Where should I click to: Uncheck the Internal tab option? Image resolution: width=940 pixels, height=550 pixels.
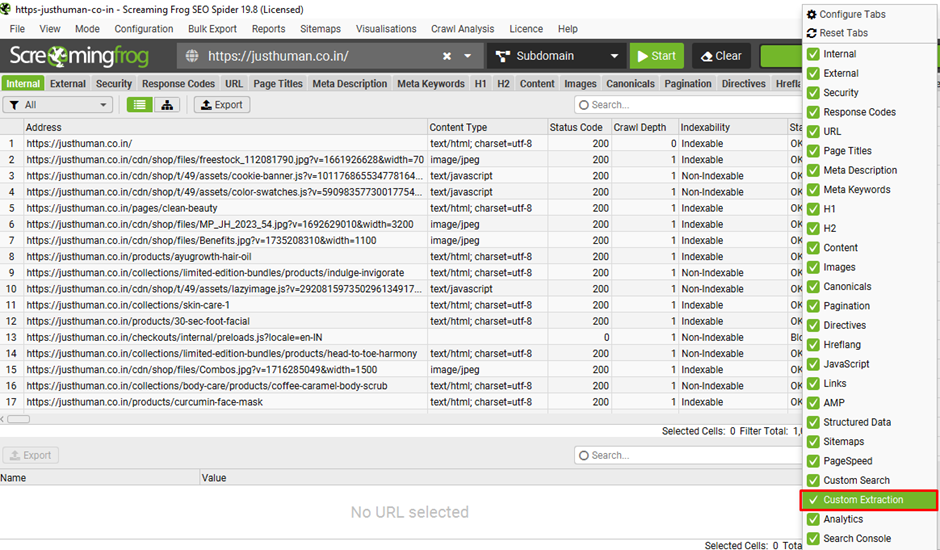[x=814, y=54]
